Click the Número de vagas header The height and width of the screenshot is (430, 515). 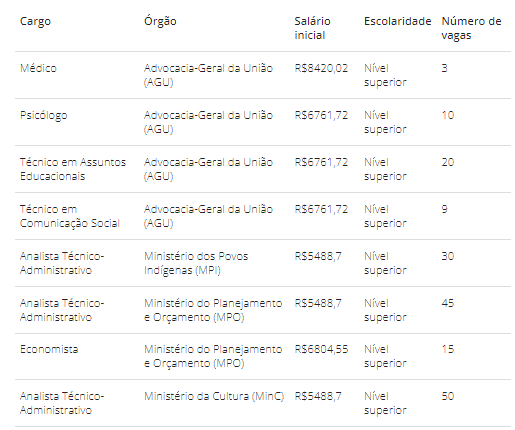pyautogui.click(x=471, y=28)
